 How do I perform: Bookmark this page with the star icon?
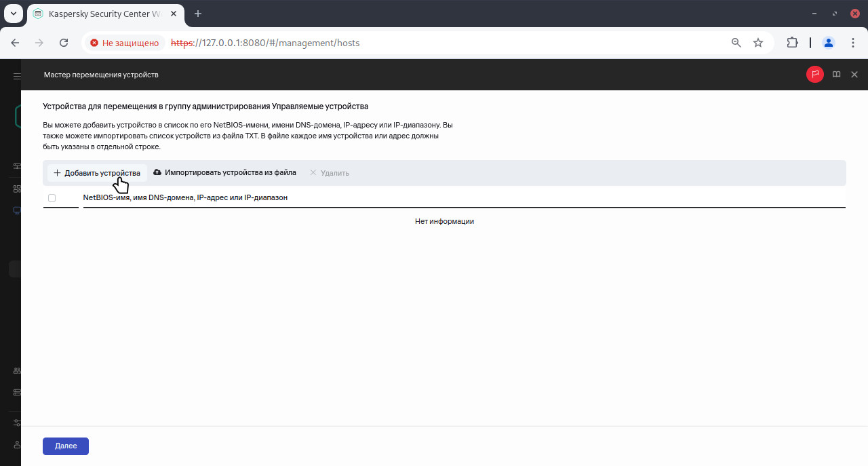click(x=758, y=43)
